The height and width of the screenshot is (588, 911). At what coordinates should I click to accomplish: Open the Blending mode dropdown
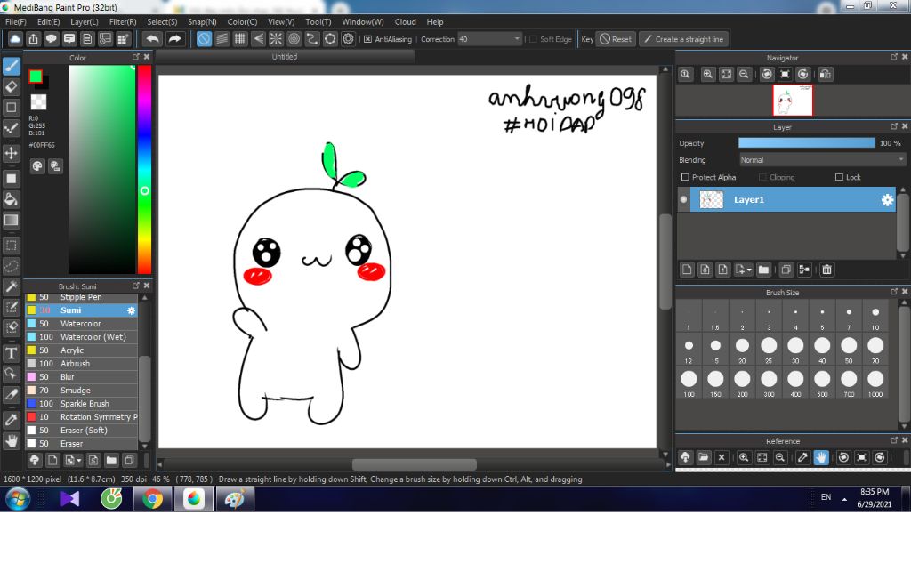coord(822,160)
